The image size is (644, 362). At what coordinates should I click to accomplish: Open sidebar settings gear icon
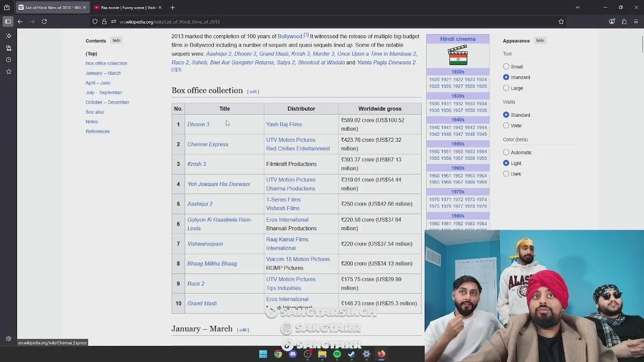(x=9, y=339)
